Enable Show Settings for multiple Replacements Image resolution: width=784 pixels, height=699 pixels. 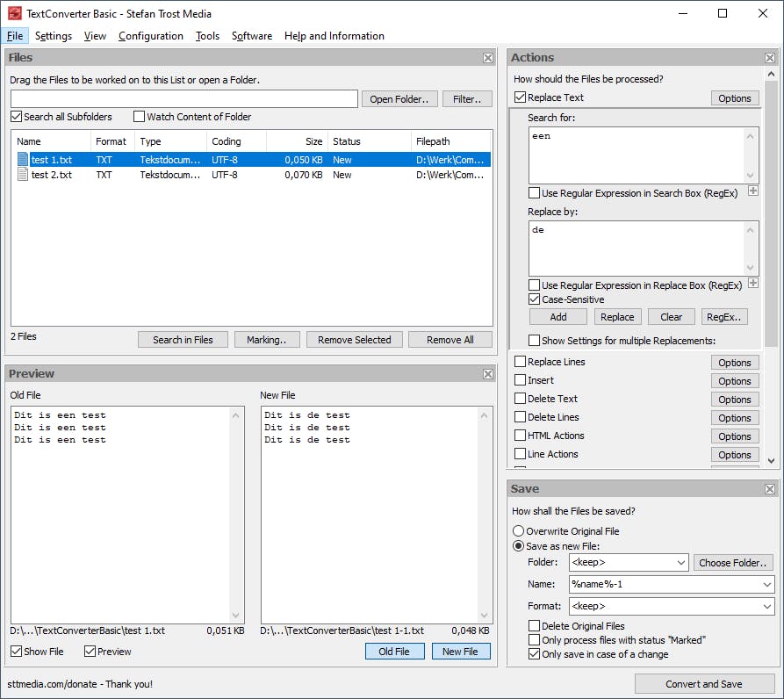coord(534,341)
